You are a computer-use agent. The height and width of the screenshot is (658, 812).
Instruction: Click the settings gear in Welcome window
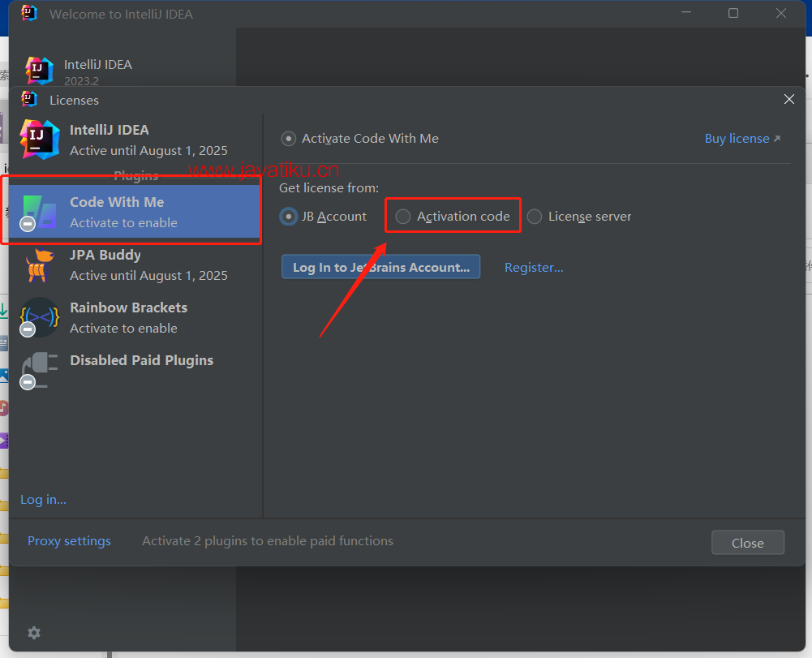34,633
